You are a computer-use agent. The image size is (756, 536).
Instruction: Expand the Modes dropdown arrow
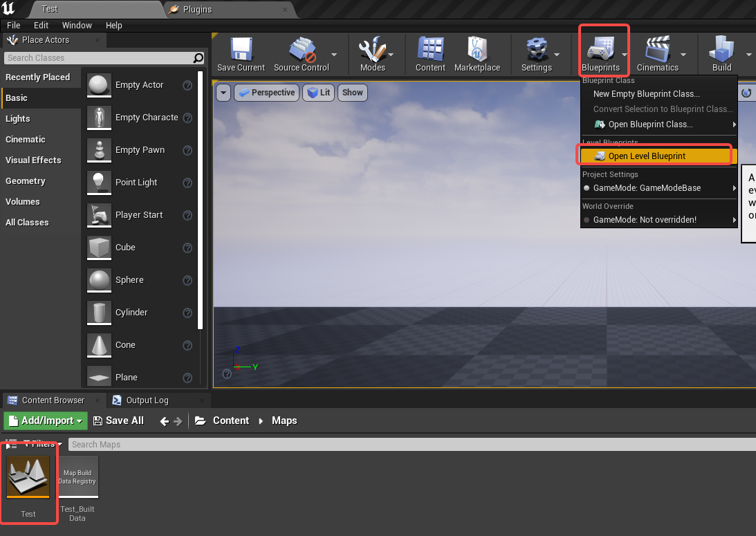pyautogui.click(x=391, y=55)
